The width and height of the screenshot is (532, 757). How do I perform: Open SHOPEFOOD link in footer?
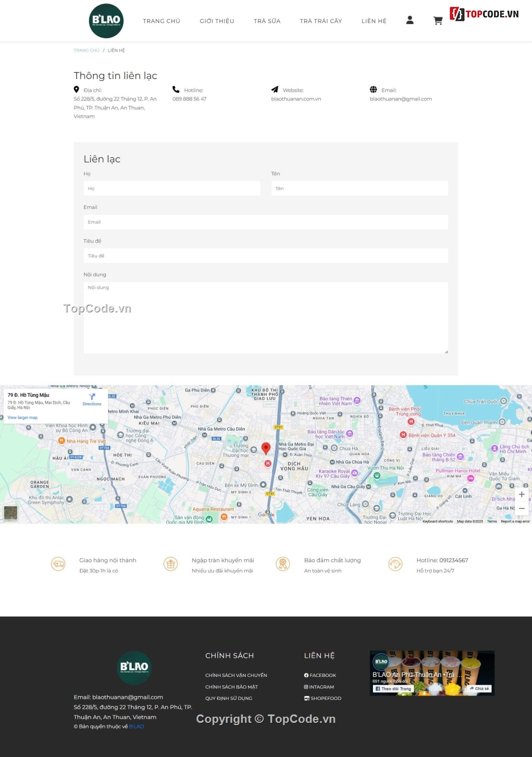(x=323, y=698)
